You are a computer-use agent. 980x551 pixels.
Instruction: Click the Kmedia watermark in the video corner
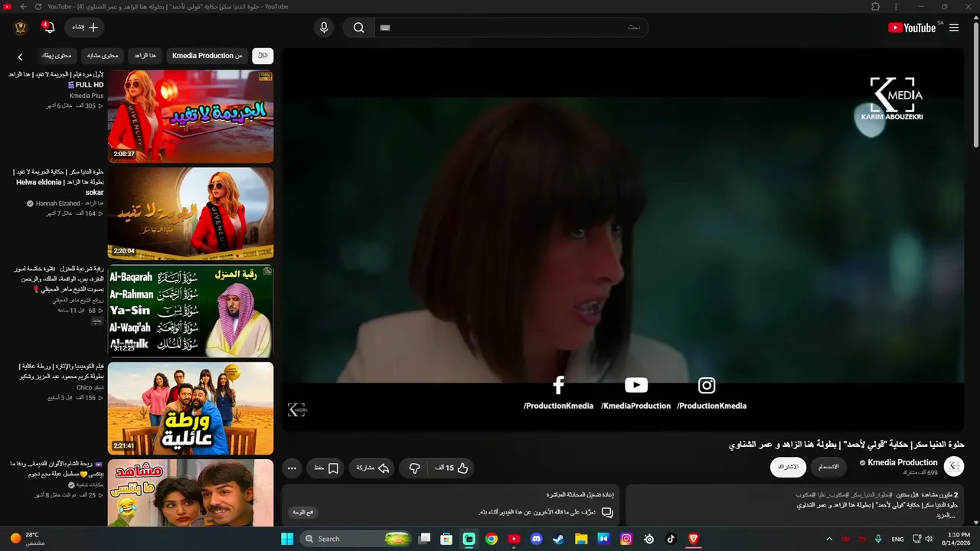coord(297,410)
